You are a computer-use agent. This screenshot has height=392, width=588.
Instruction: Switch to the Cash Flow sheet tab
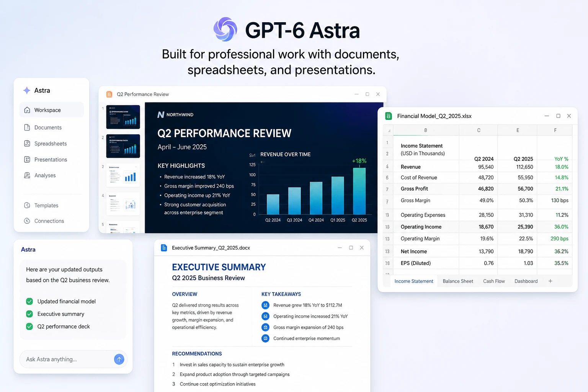coord(494,281)
